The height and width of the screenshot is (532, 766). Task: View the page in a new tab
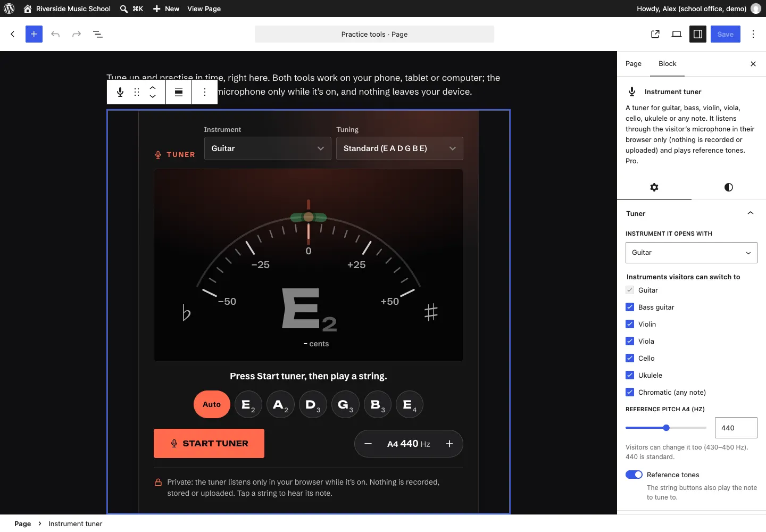point(655,34)
